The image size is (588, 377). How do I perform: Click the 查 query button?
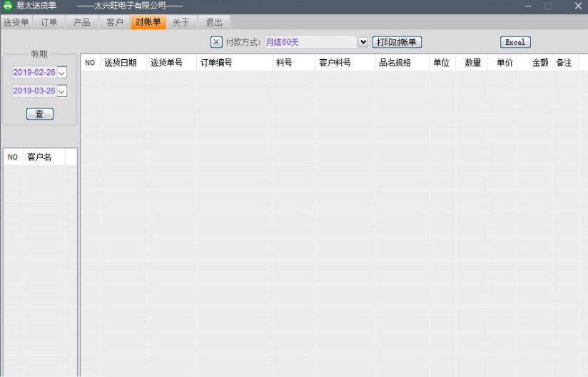40,114
